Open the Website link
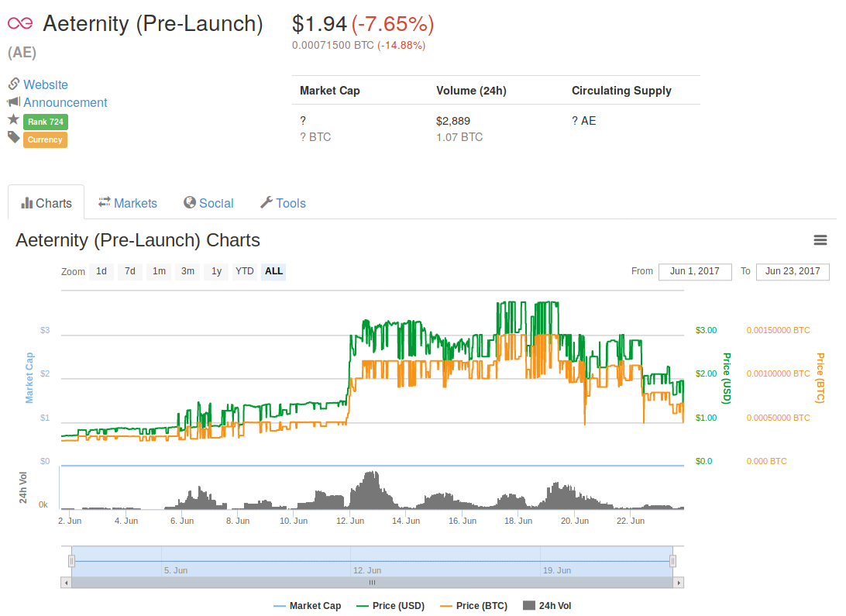This screenshot has height=616, width=846. click(46, 84)
